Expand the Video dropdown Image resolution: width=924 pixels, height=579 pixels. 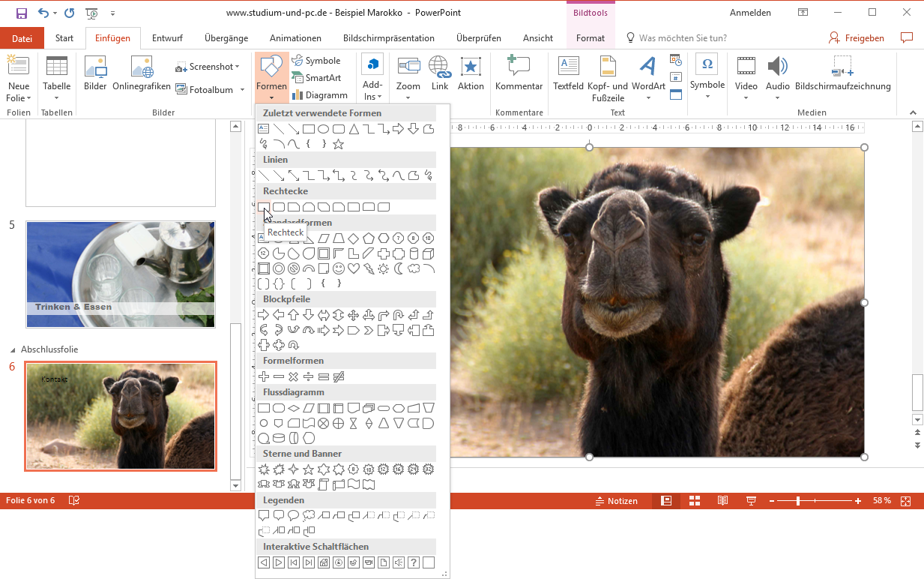pyautogui.click(x=746, y=97)
